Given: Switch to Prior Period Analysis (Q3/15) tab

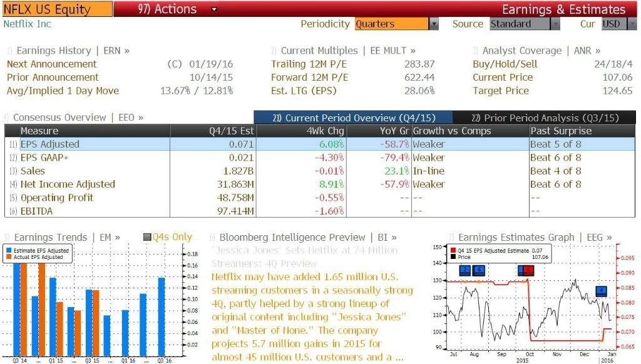Looking at the screenshot, I should click(x=545, y=118).
